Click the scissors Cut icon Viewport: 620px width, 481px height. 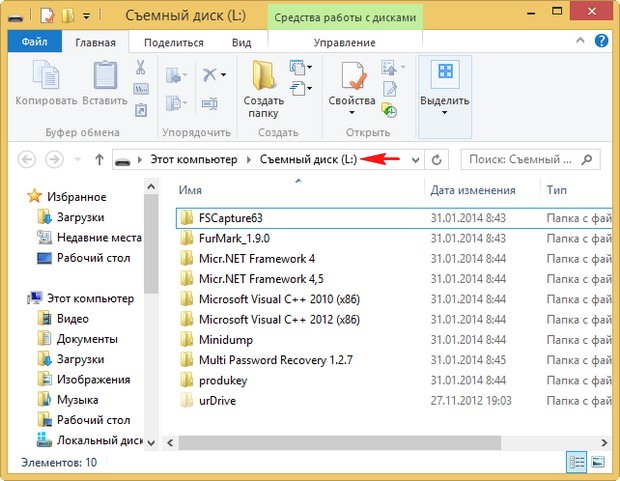tap(140, 68)
